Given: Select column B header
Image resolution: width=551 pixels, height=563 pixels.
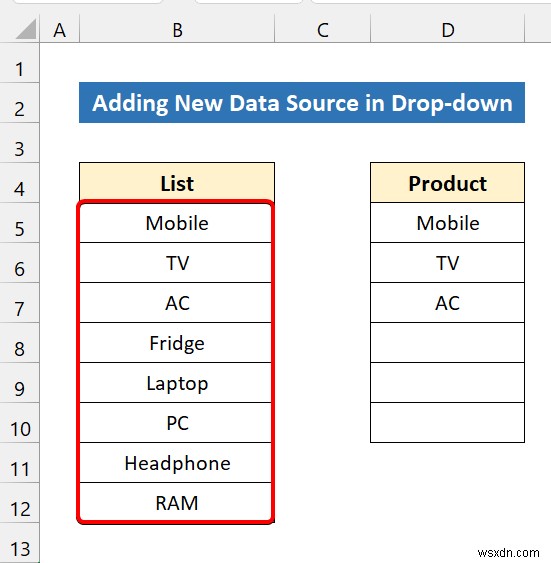Looking at the screenshot, I should [x=177, y=30].
